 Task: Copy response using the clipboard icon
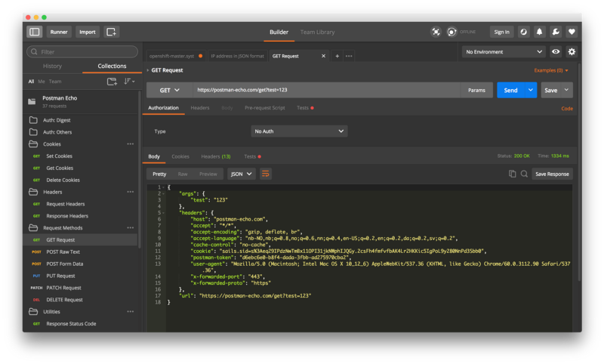coord(512,174)
